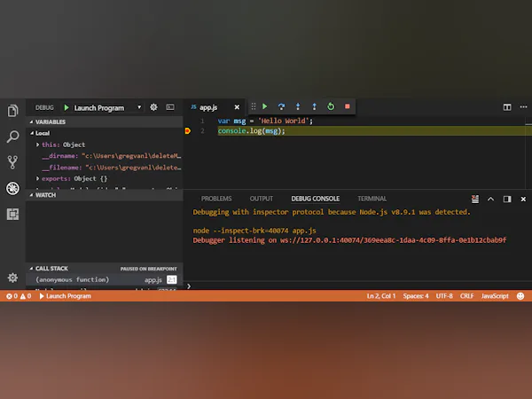Move the panel to the side
The height and width of the screenshot is (399, 532).
point(507,199)
